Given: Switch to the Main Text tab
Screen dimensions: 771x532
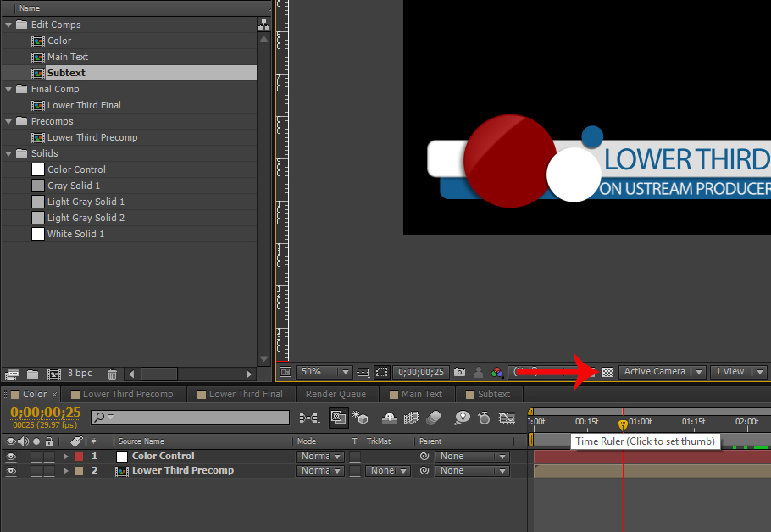Looking at the screenshot, I should [416, 394].
